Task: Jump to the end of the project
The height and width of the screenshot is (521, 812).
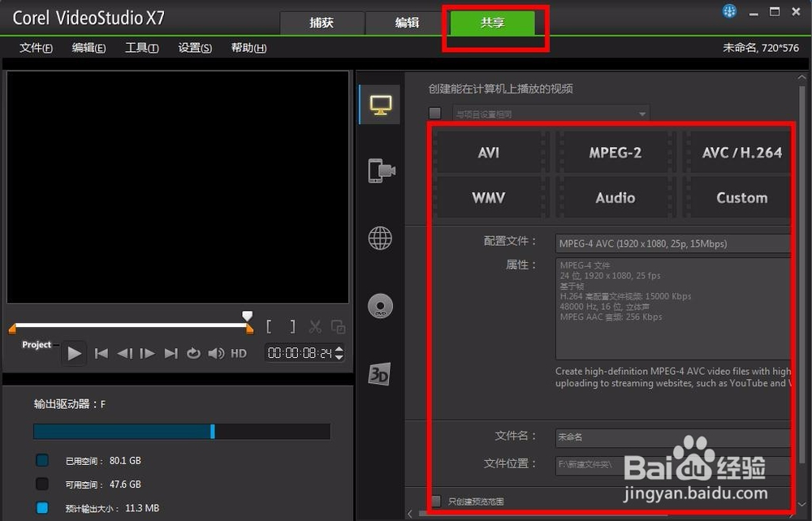Action: tap(171, 353)
